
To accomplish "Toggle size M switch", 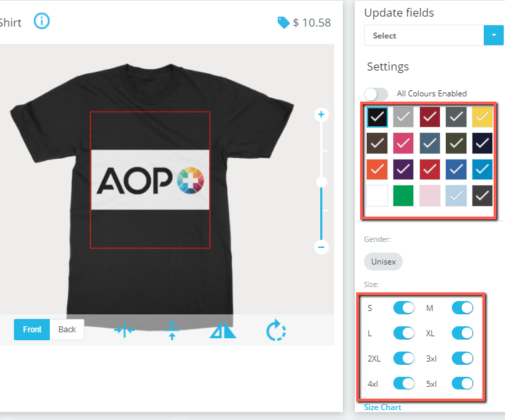I will (x=462, y=308).
